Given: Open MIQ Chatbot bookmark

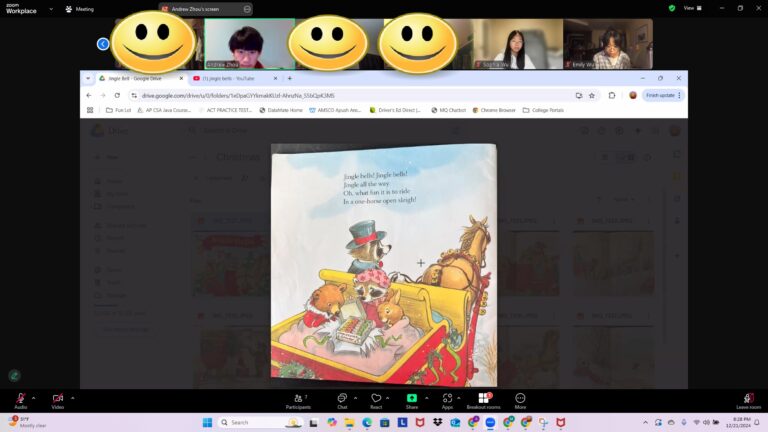Looking at the screenshot, I should click(448, 110).
